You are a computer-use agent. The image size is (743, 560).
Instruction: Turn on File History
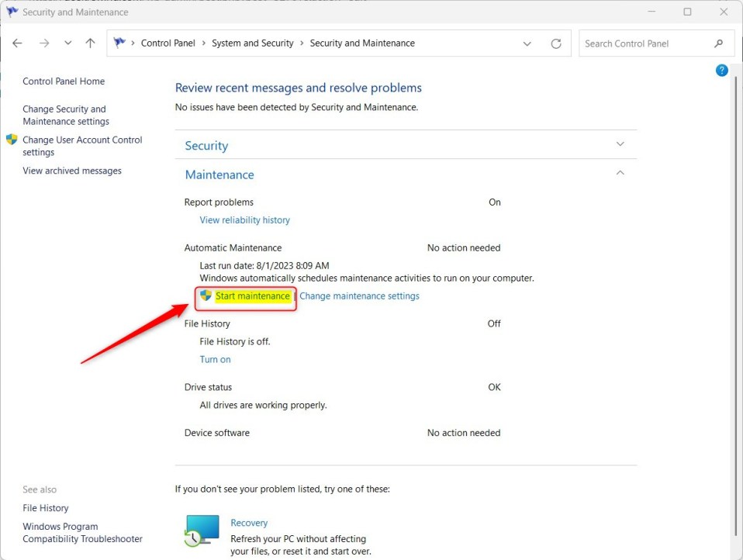pos(215,359)
